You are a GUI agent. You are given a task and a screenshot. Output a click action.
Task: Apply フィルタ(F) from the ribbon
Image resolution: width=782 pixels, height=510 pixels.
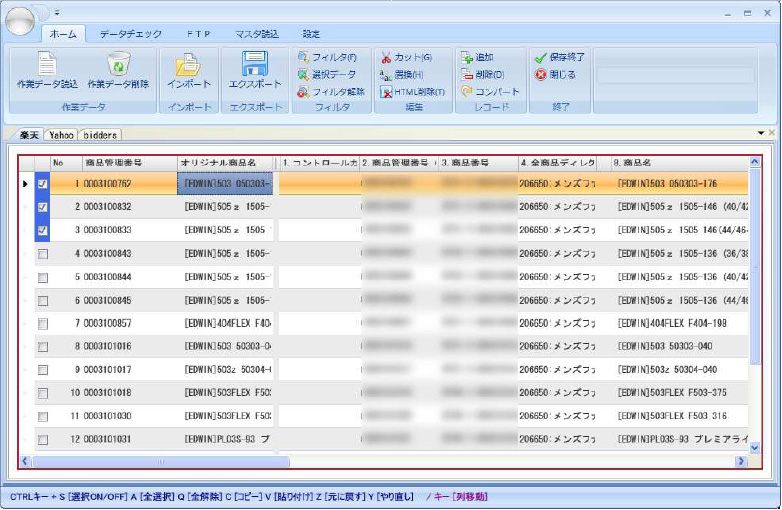(327, 57)
